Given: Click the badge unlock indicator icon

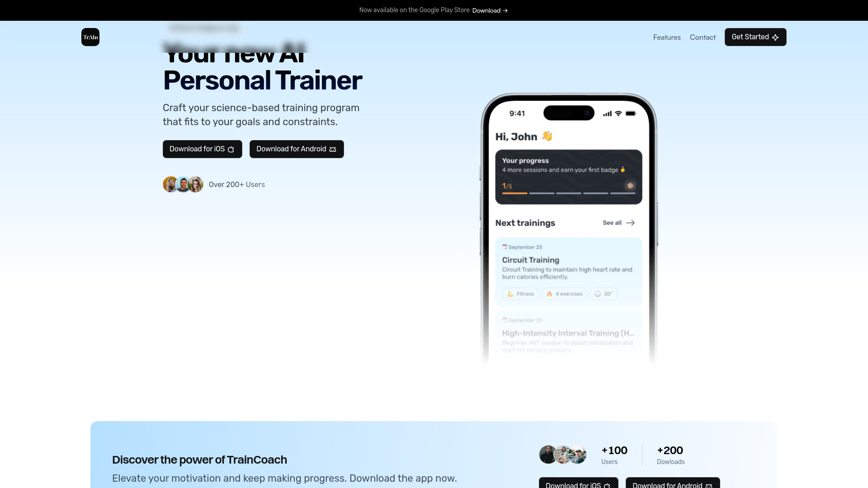Looking at the screenshot, I should (x=630, y=186).
